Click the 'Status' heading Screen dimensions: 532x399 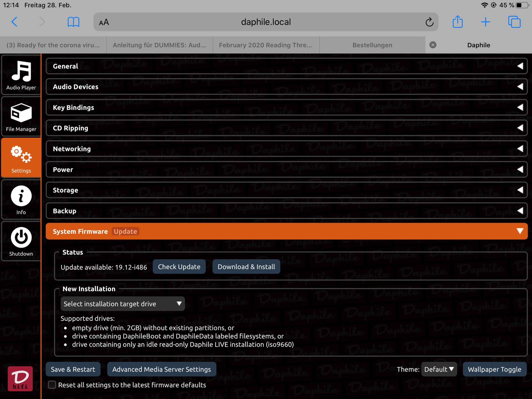pos(73,252)
